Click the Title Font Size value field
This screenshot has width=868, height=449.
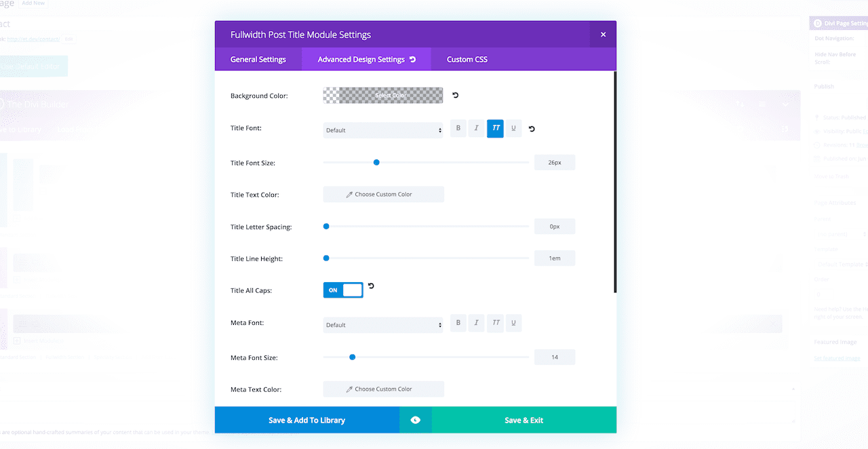point(555,163)
